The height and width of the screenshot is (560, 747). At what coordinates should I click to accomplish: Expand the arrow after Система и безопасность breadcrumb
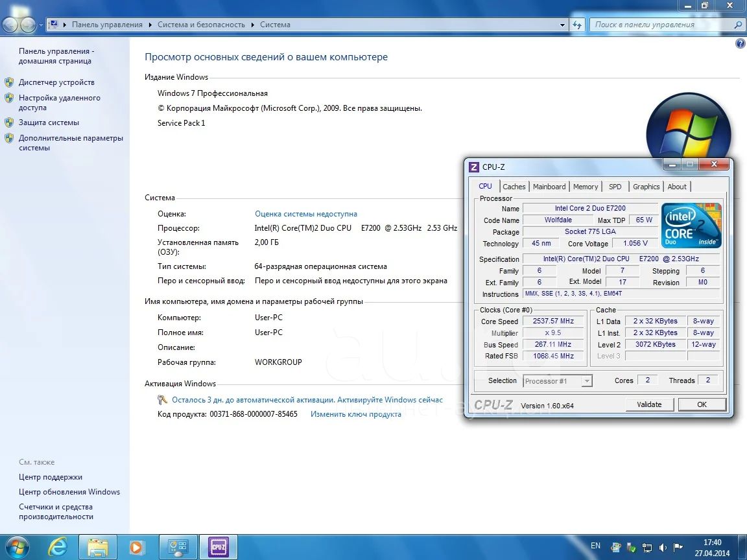pos(252,25)
